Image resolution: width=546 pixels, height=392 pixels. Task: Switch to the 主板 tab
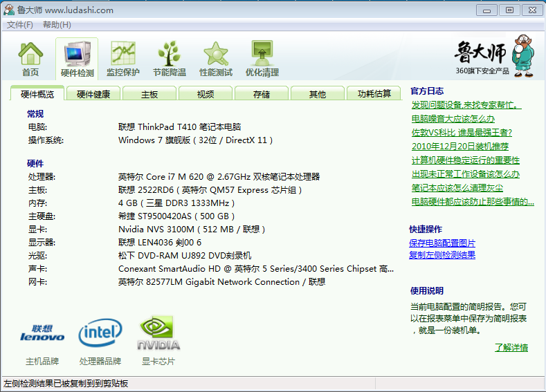click(x=149, y=94)
